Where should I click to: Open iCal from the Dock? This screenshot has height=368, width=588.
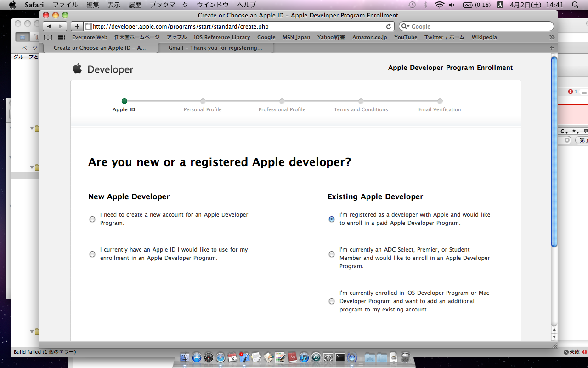(232, 357)
